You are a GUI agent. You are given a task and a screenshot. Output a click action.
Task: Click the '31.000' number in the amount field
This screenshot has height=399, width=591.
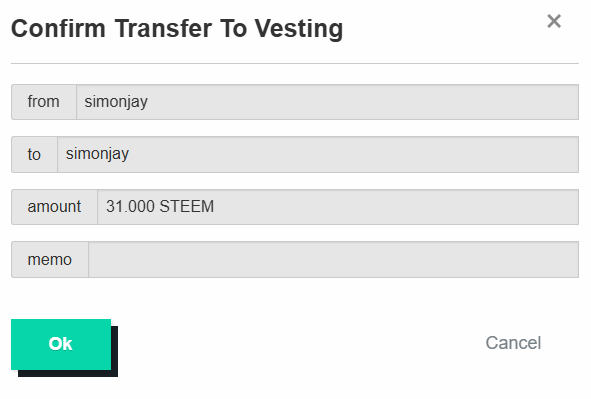point(130,206)
